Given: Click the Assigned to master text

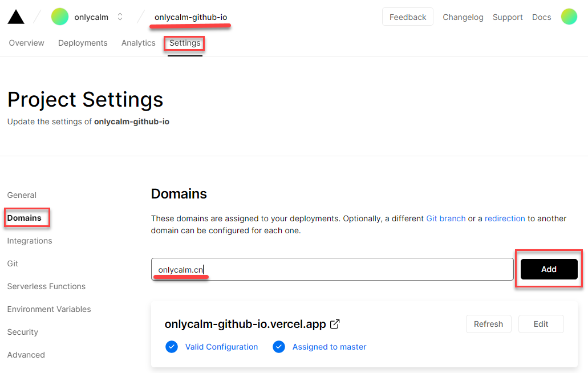Looking at the screenshot, I should point(329,347).
